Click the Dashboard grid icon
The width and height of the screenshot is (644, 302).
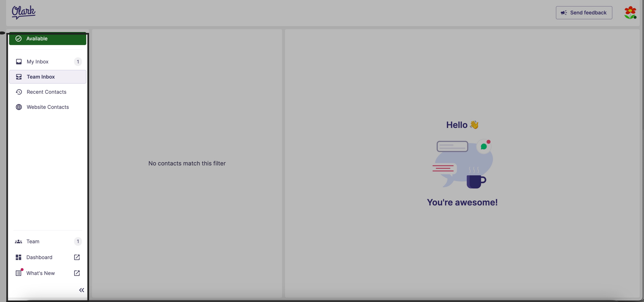pos(19,257)
